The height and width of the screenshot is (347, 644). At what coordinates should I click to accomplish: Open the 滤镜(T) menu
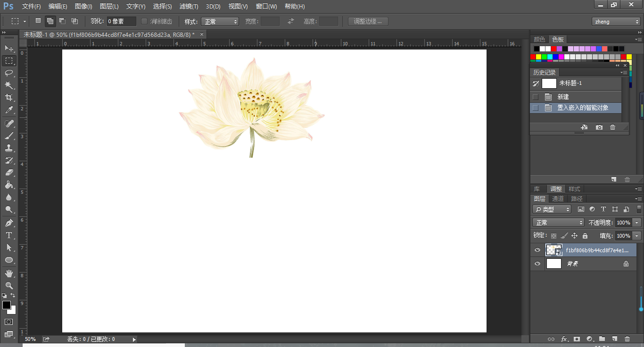189,7
